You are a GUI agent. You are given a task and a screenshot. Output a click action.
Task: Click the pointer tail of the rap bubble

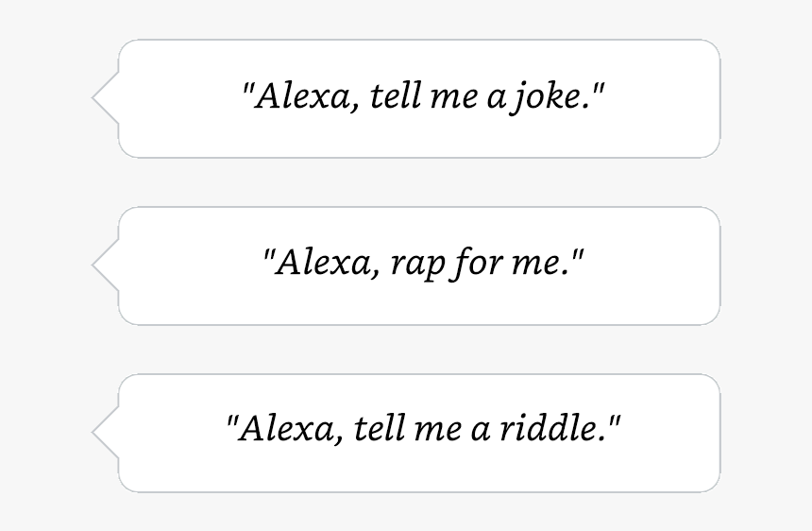105,265
